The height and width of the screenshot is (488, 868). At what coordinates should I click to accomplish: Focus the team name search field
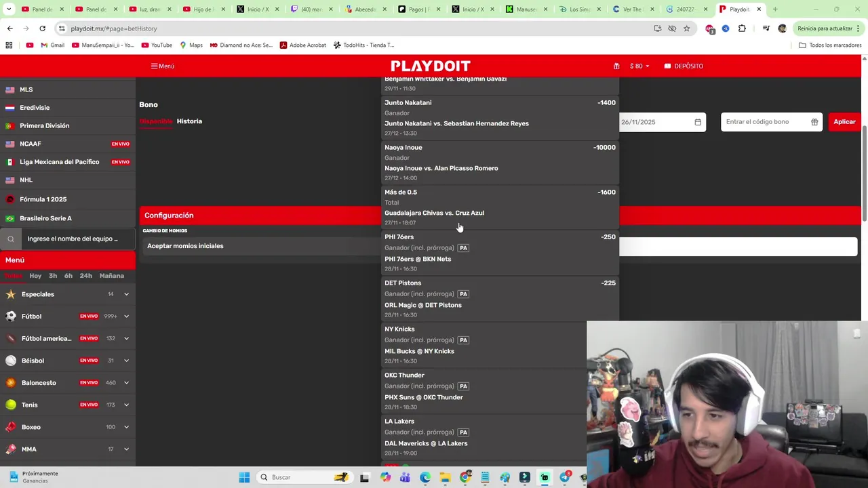(78, 239)
